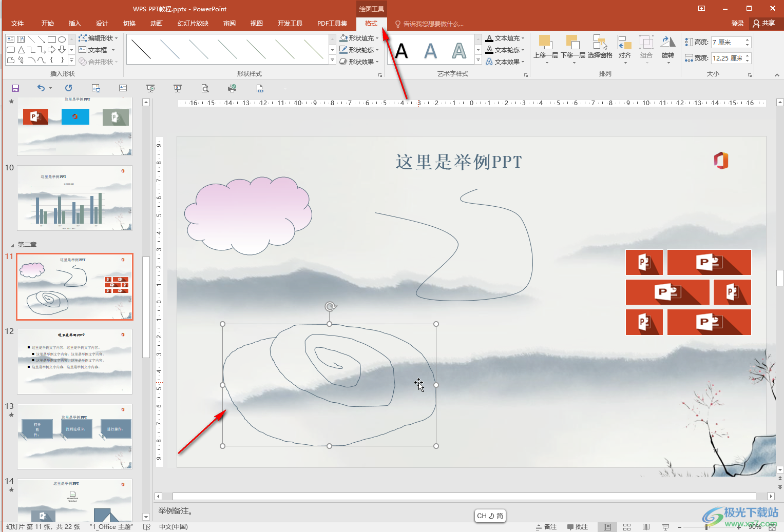This screenshot has height=532, width=784.
Task: Select the scribble freeform shape tool
Action: [21, 60]
